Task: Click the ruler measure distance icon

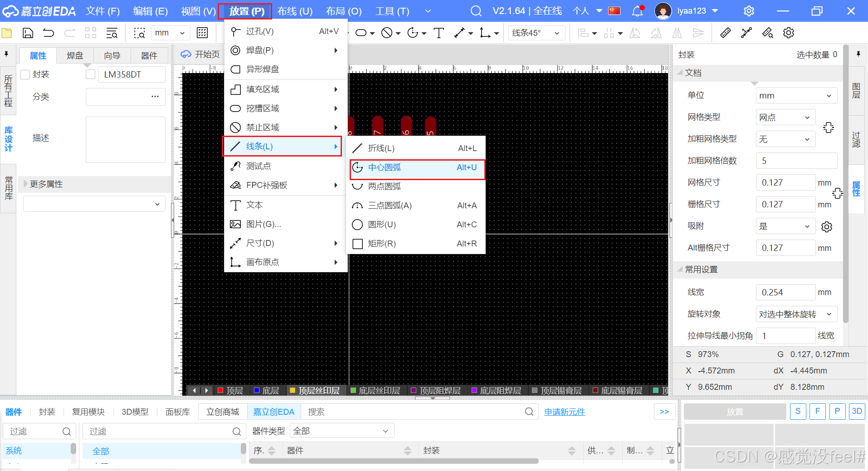Action: pyautogui.click(x=725, y=33)
